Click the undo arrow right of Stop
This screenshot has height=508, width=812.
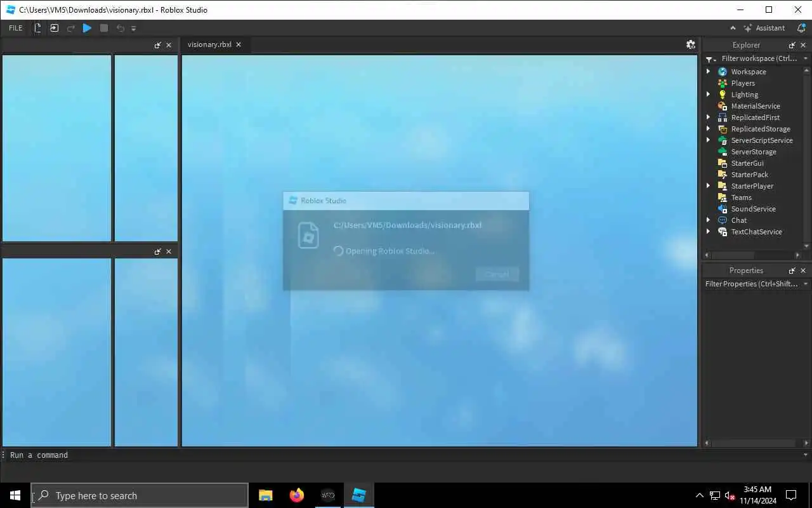[121, 28]
